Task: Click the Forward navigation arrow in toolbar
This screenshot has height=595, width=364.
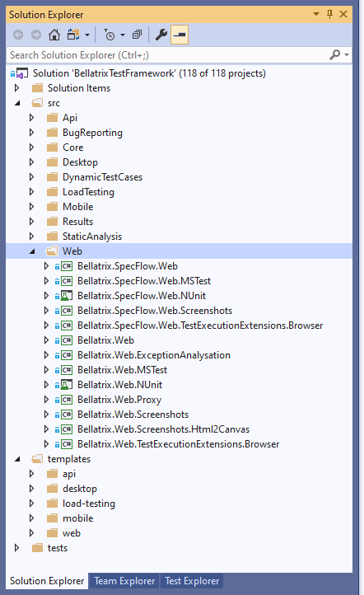Action: point(36,35)
